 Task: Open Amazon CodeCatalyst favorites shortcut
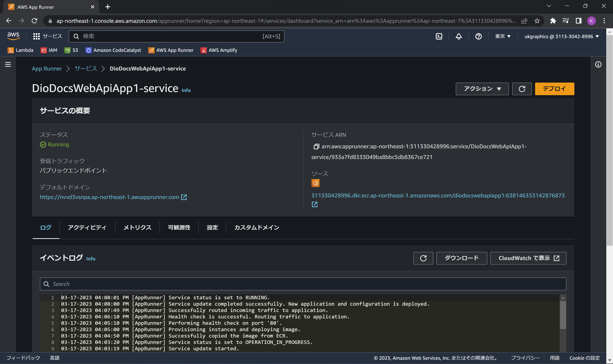(x=113, y=50)
